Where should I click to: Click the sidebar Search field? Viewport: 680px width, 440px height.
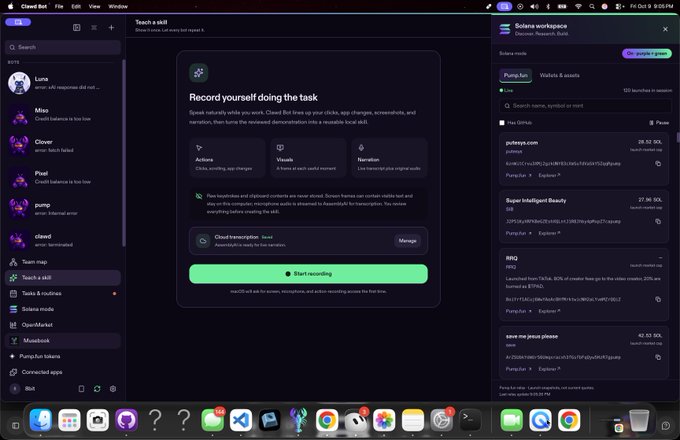tap(63, 47)
